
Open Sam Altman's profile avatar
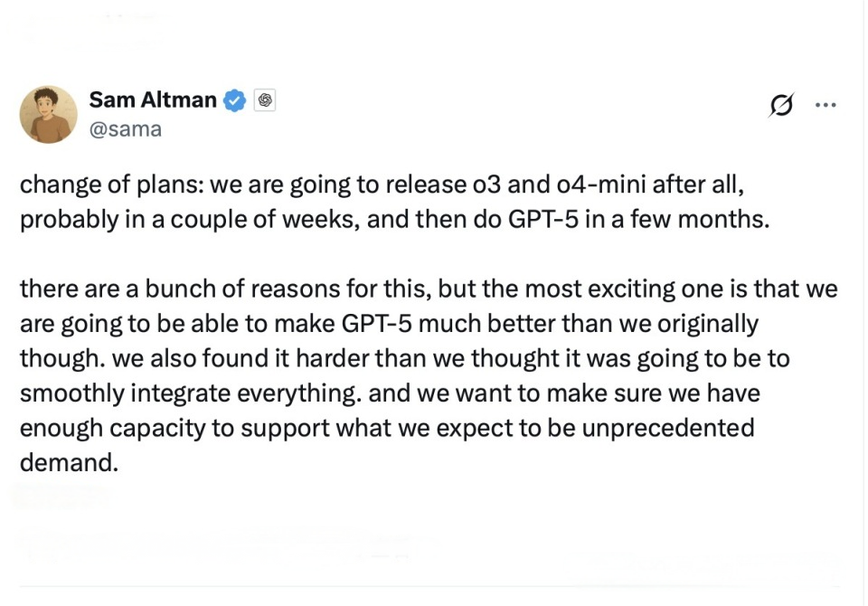click(49, 115)
